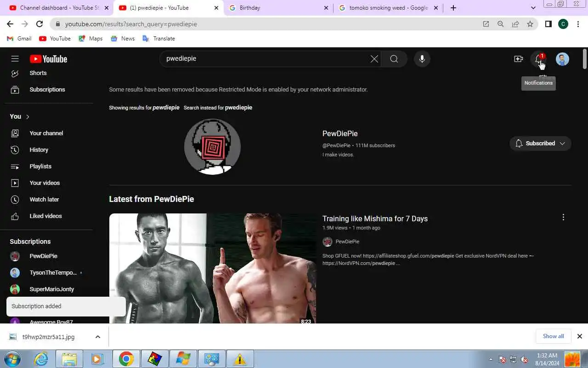Viewport: 588px width, 368px height.
Task: Click the magnifier search button
Action: 394,59
